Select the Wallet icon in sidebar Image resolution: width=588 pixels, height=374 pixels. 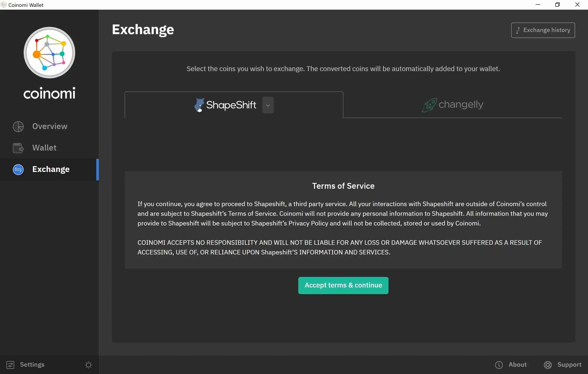click(x=18, y=148)
